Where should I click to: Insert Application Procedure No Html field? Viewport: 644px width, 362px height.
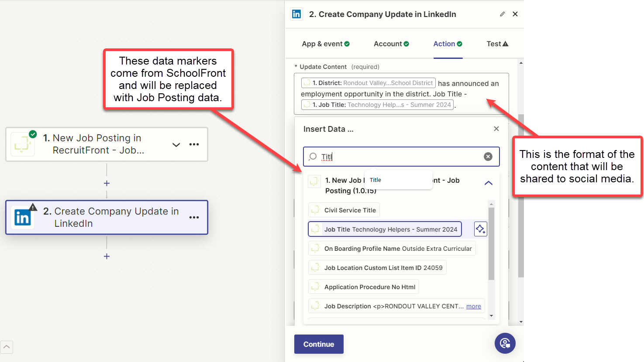pos(364,287)
